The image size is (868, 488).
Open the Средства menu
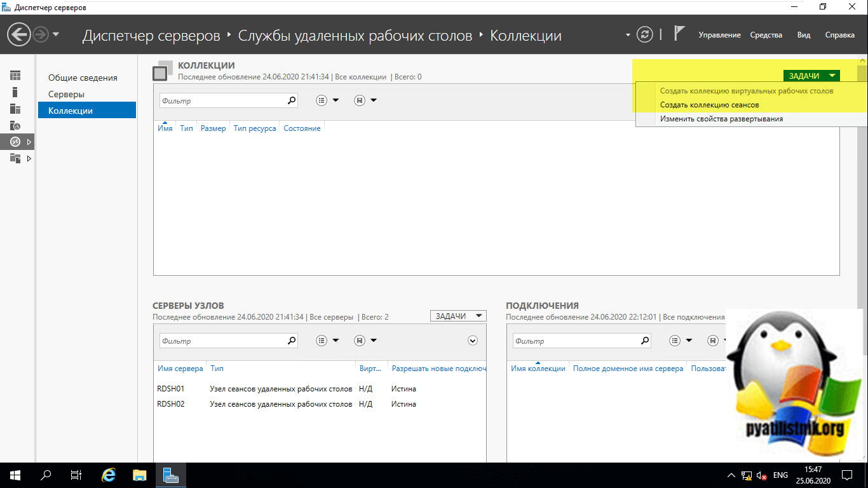[x=766, y=35]
